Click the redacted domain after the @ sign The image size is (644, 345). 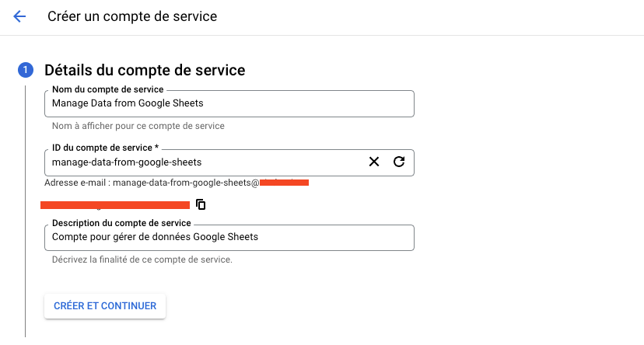click(x=284, y=183)
